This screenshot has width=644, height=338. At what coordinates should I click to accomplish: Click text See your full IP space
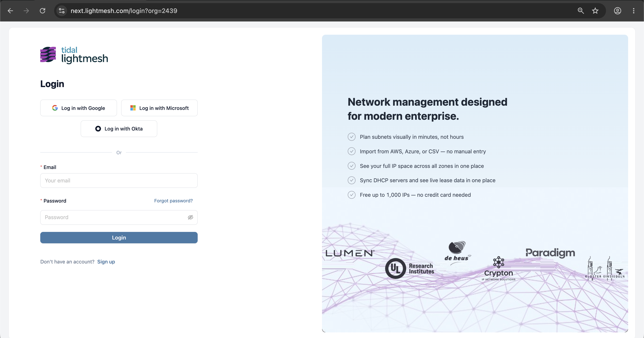422,166
